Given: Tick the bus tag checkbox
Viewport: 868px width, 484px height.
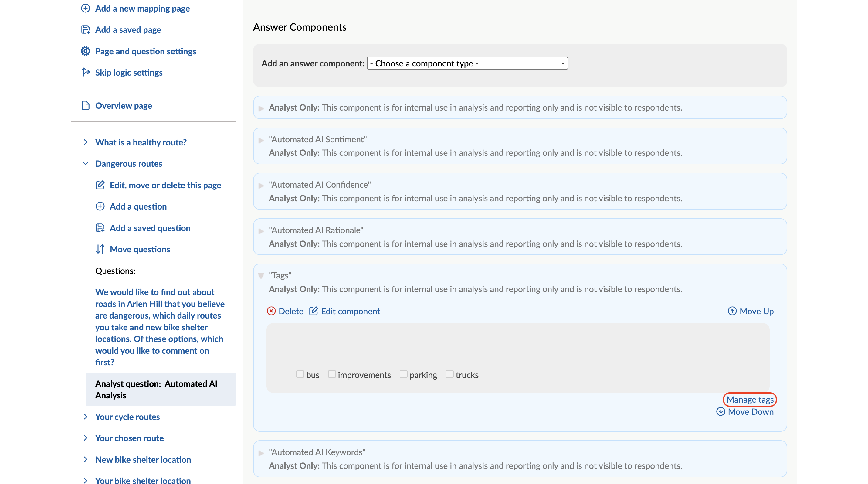Looking at the screenshot, I should pyautogui.click(x=300, y=374).
